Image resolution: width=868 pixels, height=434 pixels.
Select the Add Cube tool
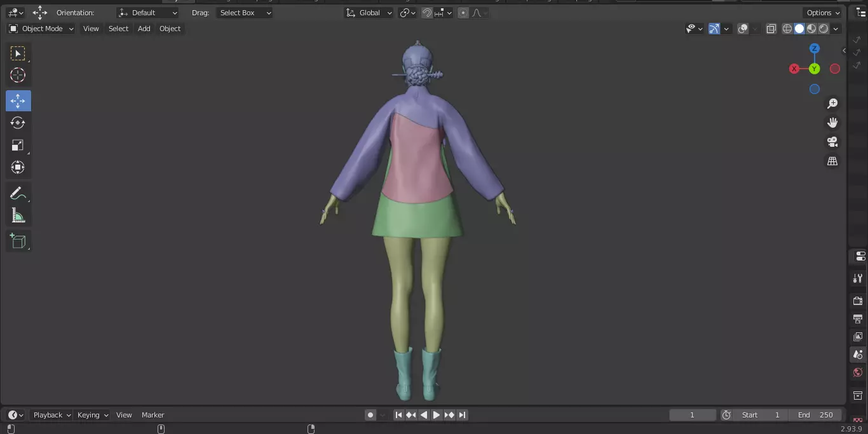(x=18, y=241)
